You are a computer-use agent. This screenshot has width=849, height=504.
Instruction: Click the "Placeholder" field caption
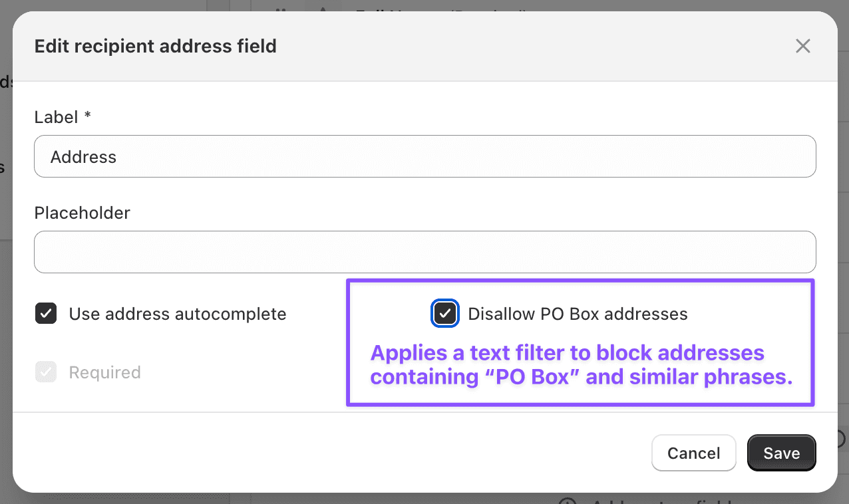[x=82, y=213]
